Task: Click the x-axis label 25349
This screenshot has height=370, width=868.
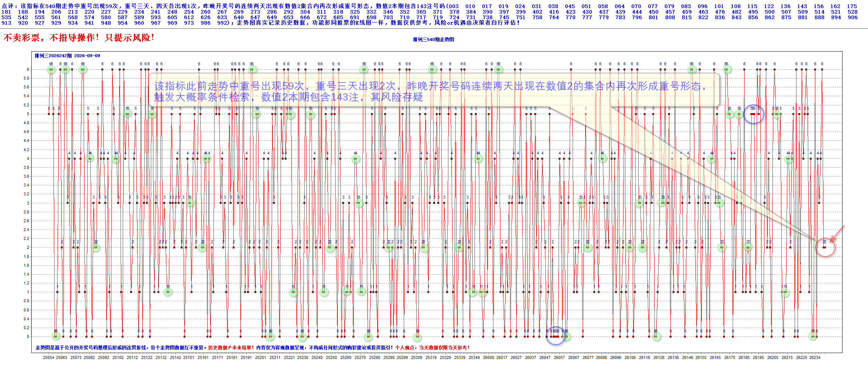Action: tap(474, 357)
